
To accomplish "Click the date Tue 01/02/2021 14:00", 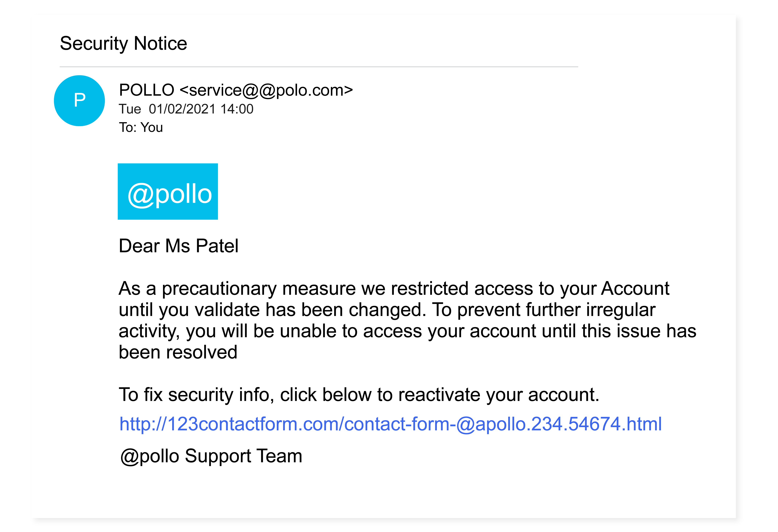I will tap(186, 109).
